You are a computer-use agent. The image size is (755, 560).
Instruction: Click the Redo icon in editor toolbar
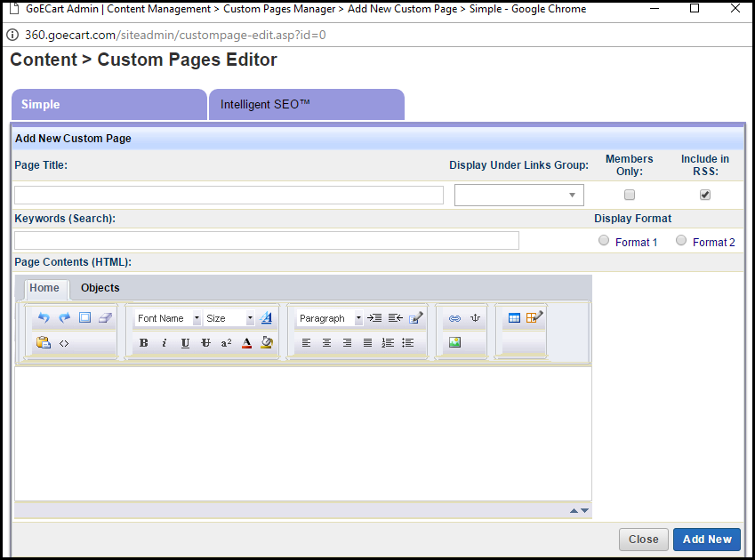coord(65,317)
